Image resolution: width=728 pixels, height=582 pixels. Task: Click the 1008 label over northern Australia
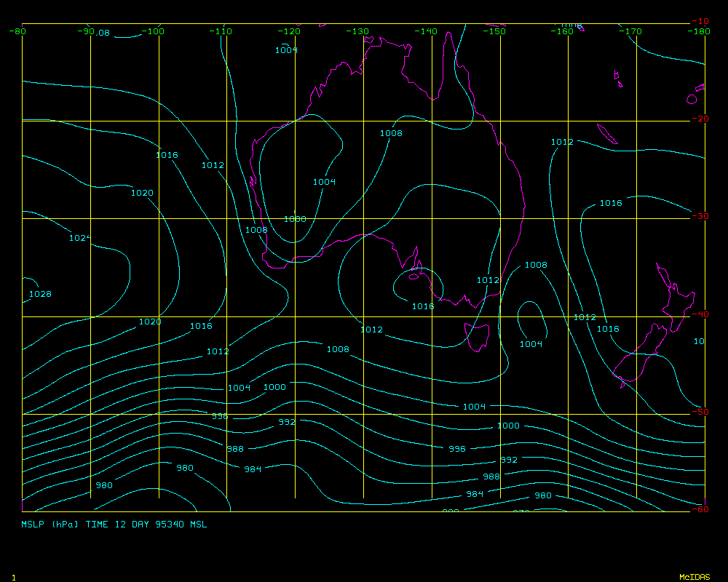pos(391,133)
